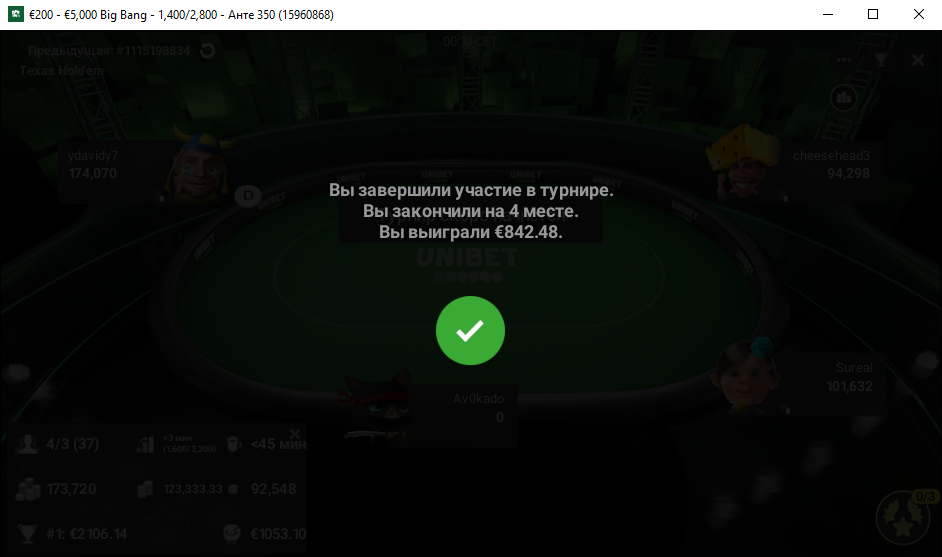Replay previous hand with circular arrow icon
Screen dimensions: 942x557
[207, 51]
